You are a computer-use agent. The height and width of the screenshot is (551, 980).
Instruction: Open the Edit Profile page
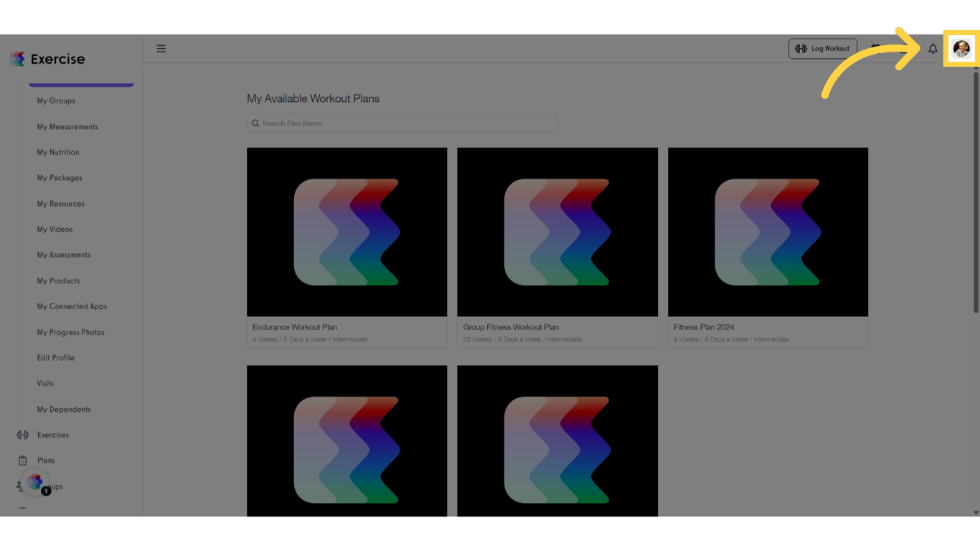click(56, 358)
